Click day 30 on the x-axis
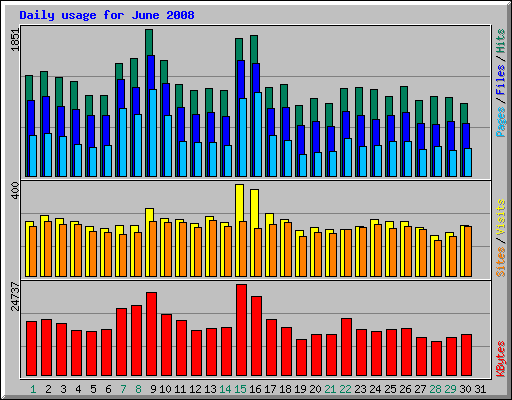This screenshot has height=400, width=512. pos(465,389)
